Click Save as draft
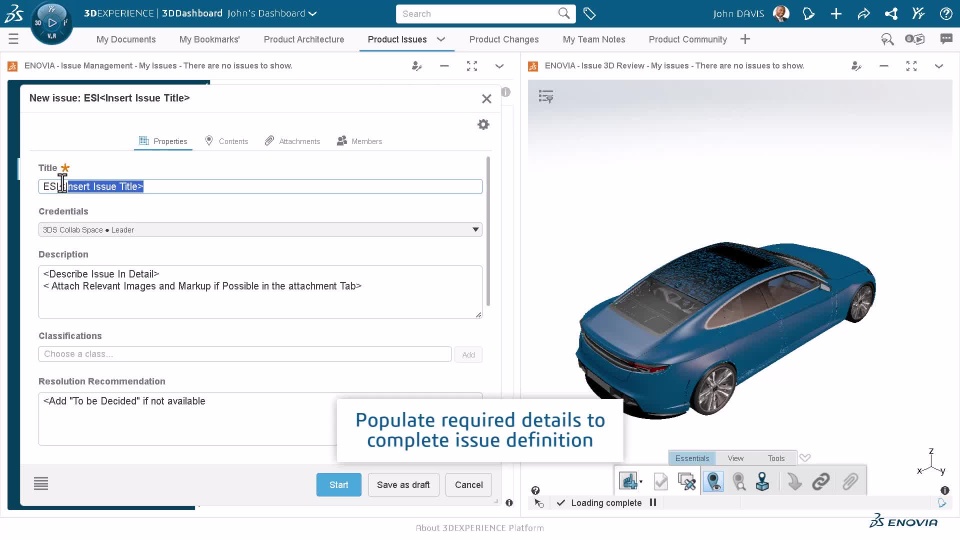This screenshot has height=540, width=960. pos(403,484)
